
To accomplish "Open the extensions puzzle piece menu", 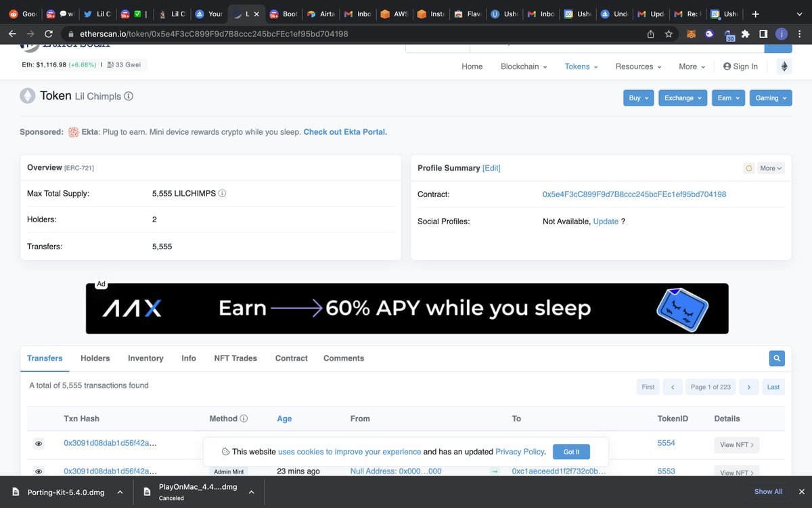I will point(746,33).
